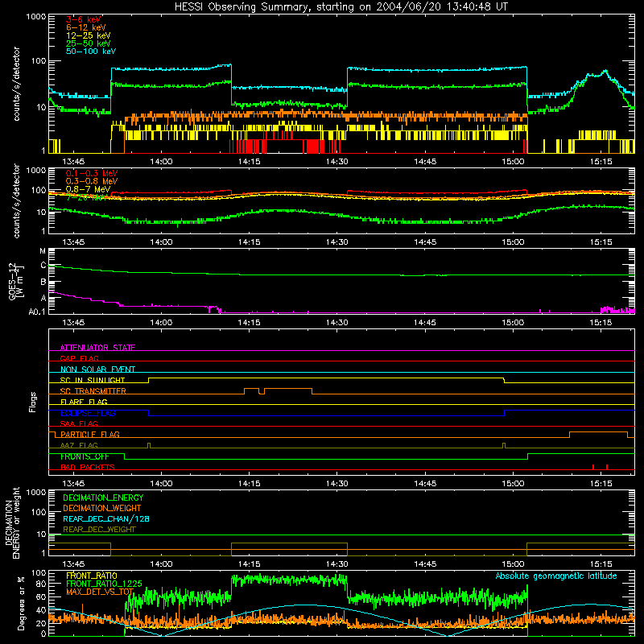Click counts/s/detector axis title of keV panel

(x=16, y=84)
